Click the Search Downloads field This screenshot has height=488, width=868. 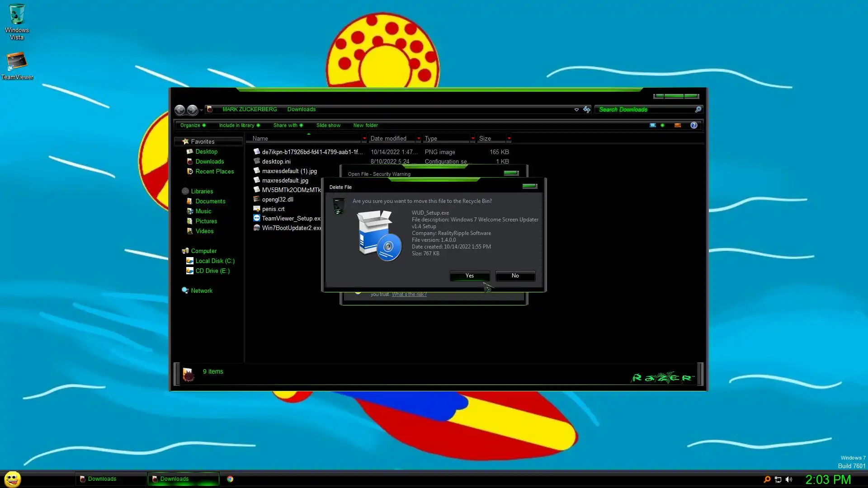[644, 109]
